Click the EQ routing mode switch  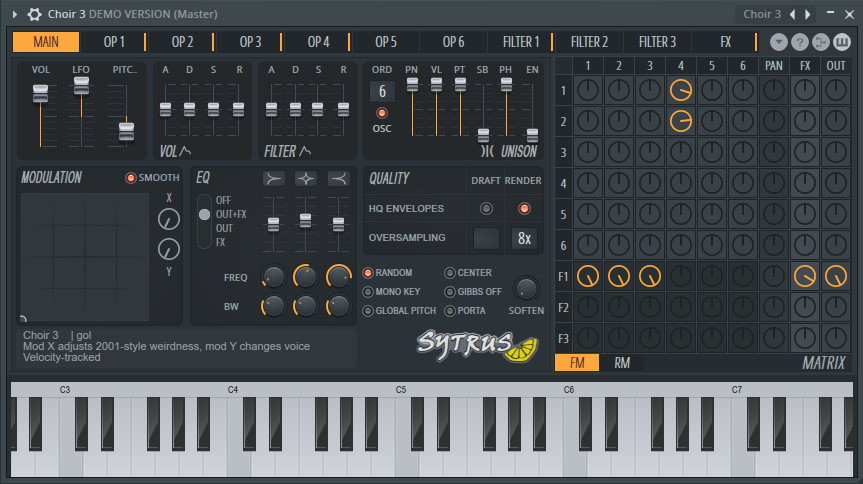(204, 221)
